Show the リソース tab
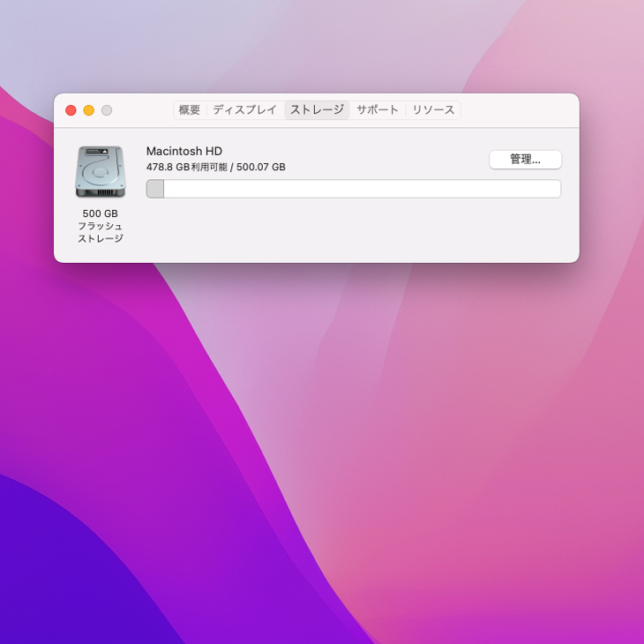 [433, 110]
